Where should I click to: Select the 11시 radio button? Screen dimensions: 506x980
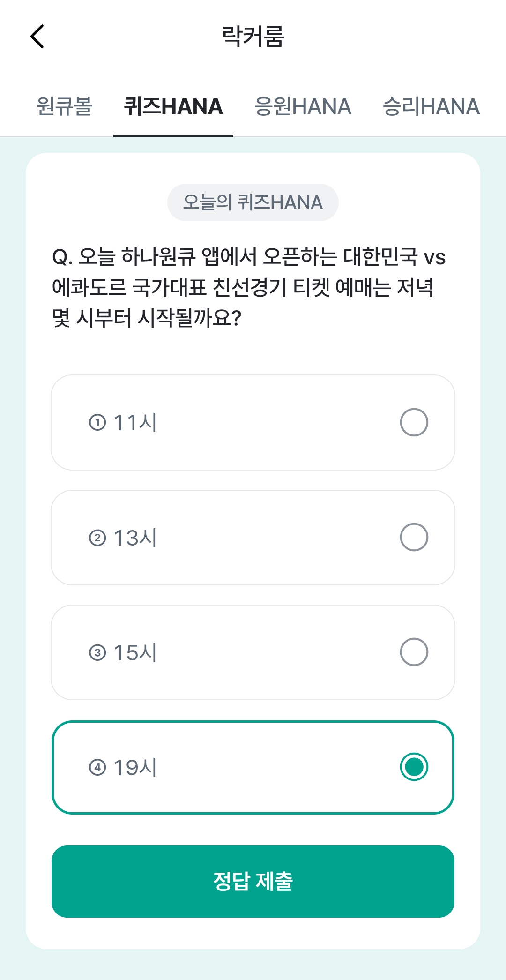pyautogui.click(x=414, y=422)
